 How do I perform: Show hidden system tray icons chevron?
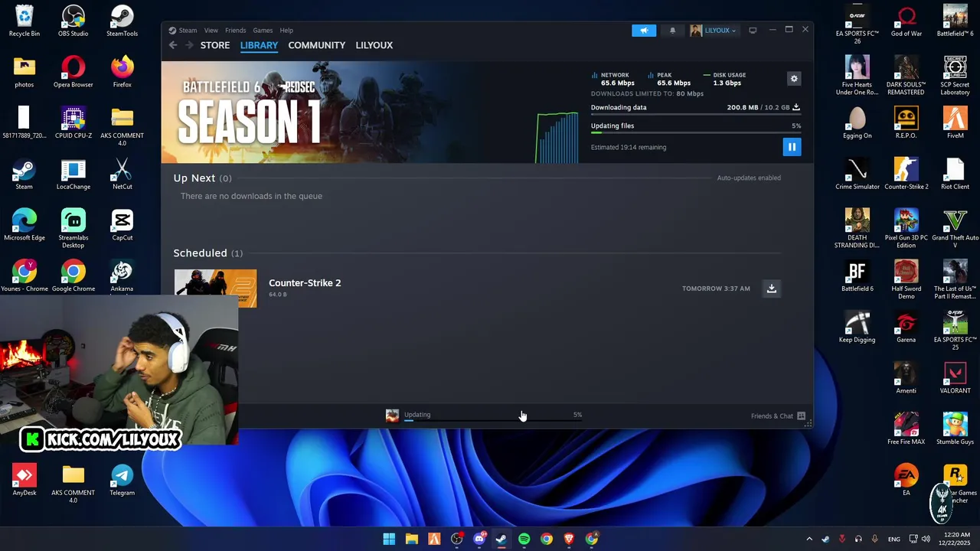[809, 539]
